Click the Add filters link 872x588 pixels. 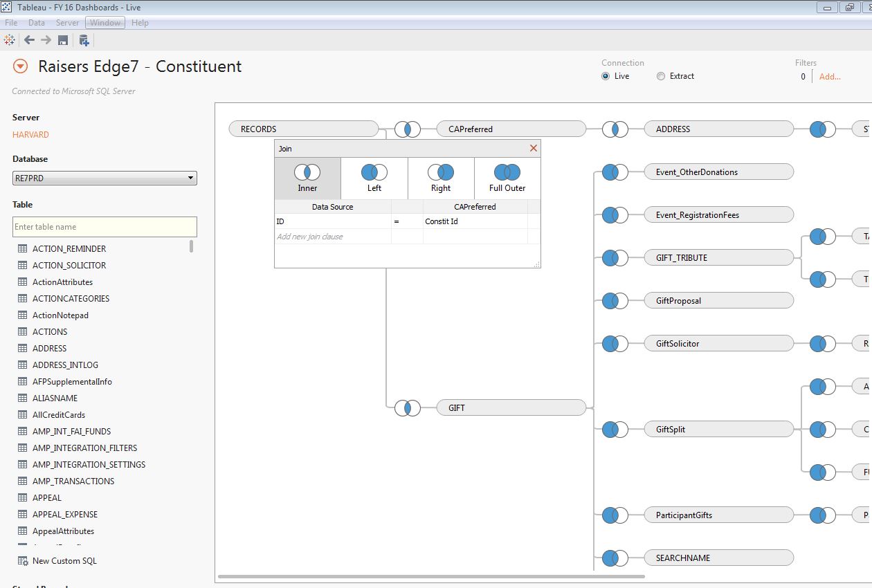click(830, 77)
